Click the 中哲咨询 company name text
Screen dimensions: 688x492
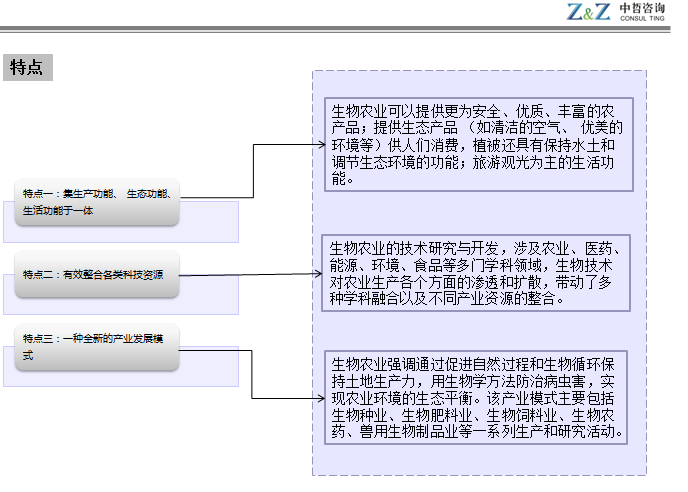(641, 8)
